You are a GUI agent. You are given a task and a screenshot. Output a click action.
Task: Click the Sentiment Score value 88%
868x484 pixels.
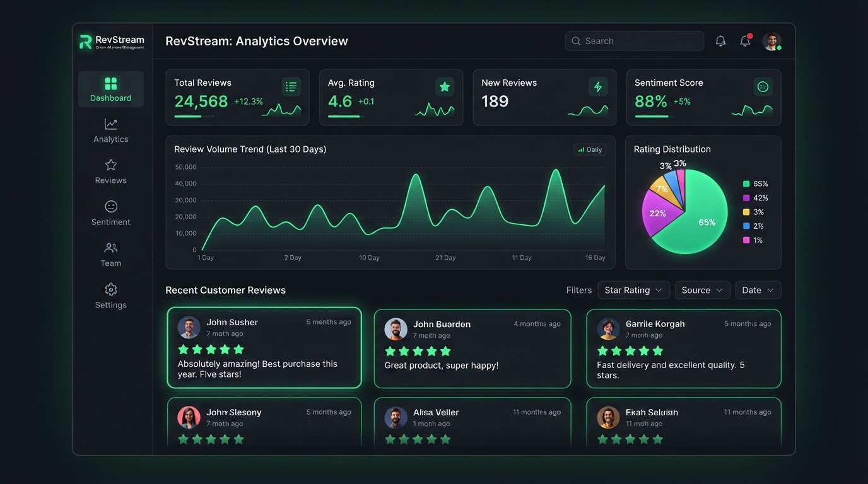(651, 101)
